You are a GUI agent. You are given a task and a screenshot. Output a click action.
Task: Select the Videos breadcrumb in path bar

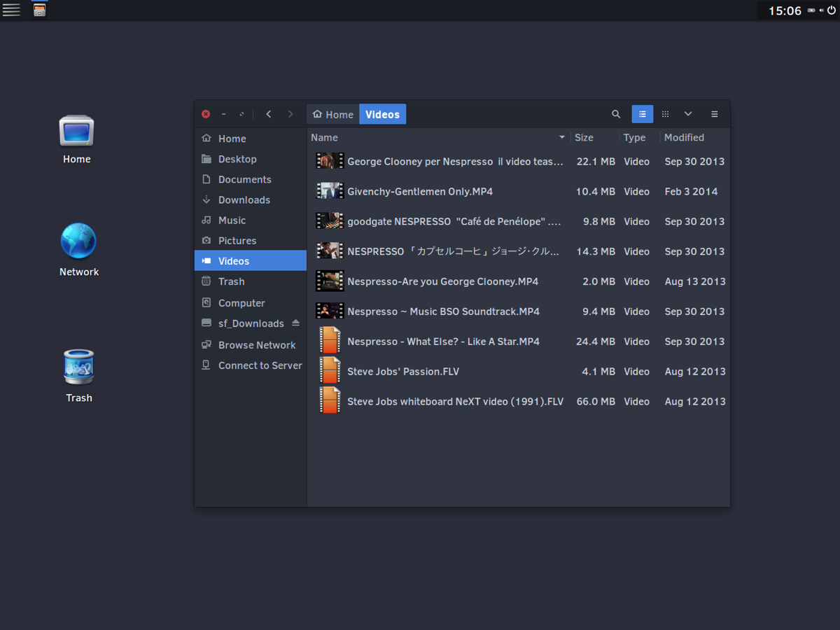383,114
